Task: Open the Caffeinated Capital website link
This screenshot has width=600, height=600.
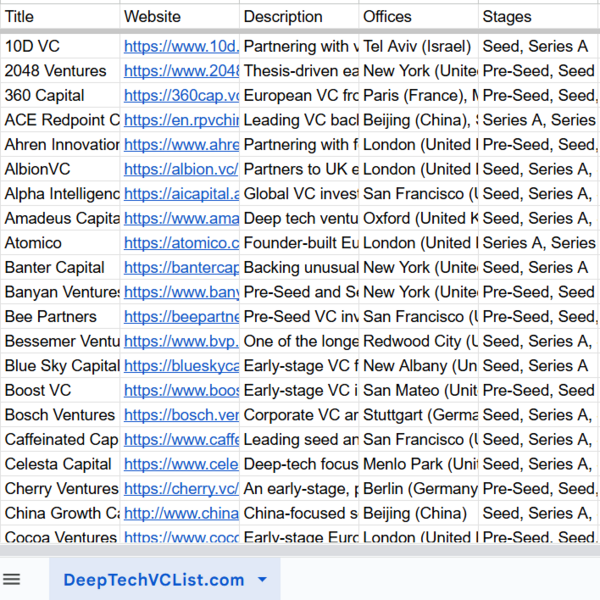Action: 181,439
